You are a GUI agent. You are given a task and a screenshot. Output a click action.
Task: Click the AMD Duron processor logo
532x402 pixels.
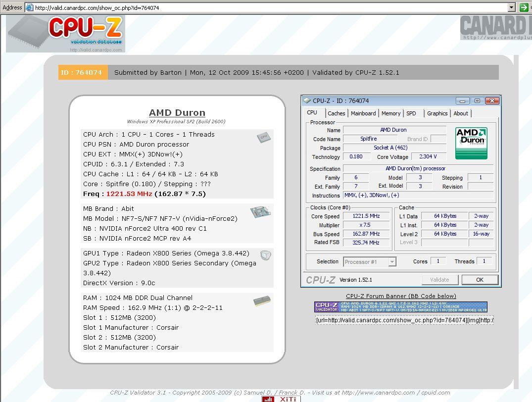471,143
